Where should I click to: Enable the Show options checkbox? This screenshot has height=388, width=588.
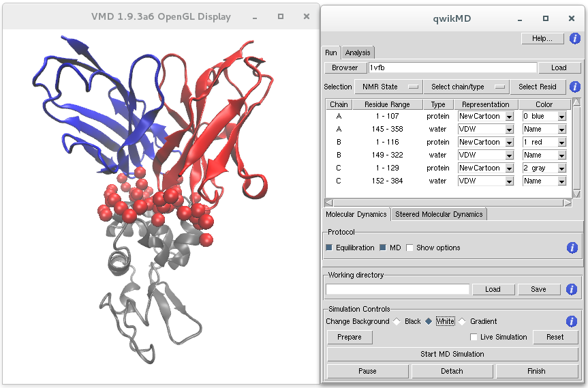click(409, 248)
